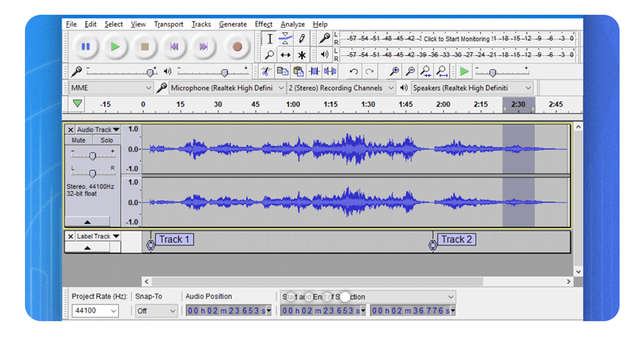
Task: Open the Project Rate 44100 dropdown
Action: click(x=95, y=311)
